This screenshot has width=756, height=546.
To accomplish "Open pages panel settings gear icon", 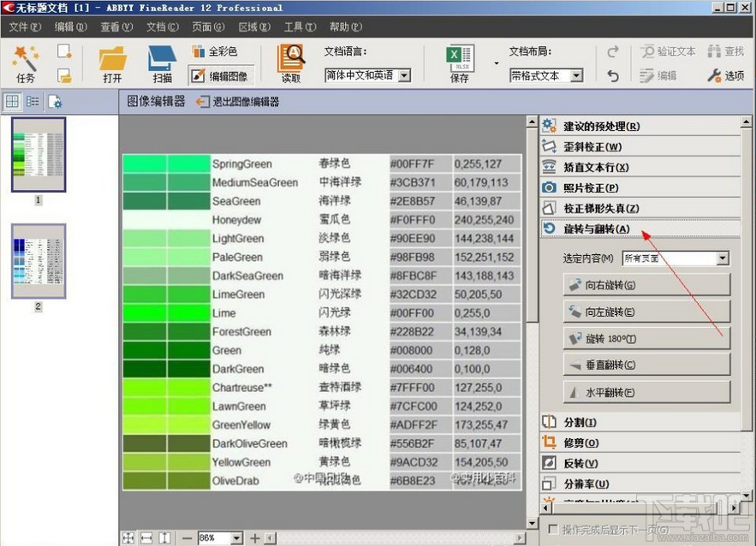I will [53, 101].
